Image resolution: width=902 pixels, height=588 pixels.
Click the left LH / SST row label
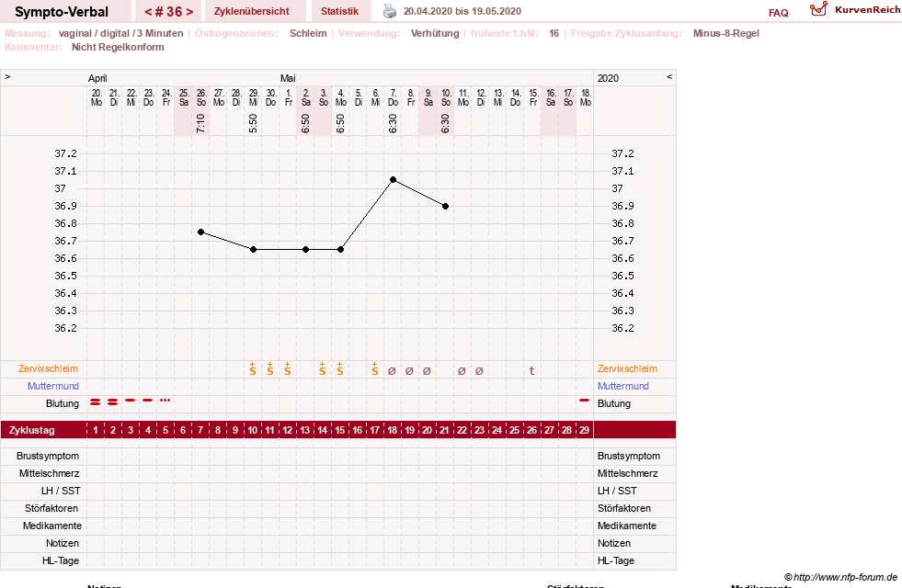pyautogui.click(x=61, y=491)
